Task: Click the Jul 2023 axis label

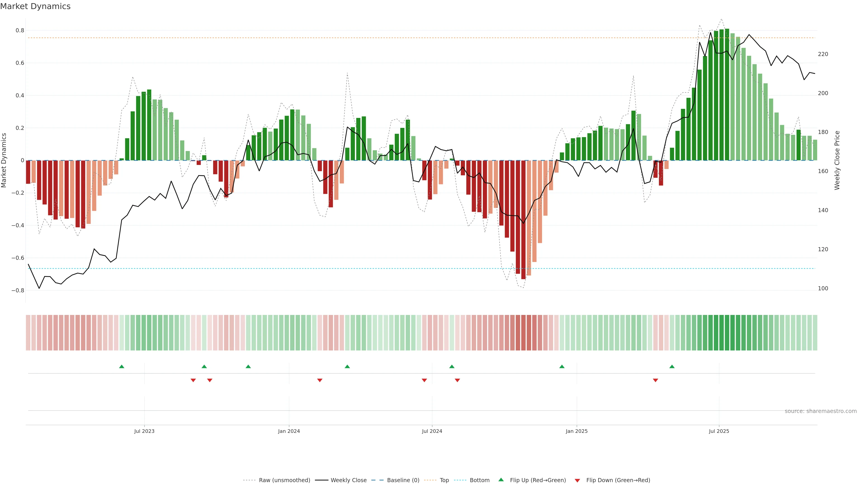Action: click(144, 431)
